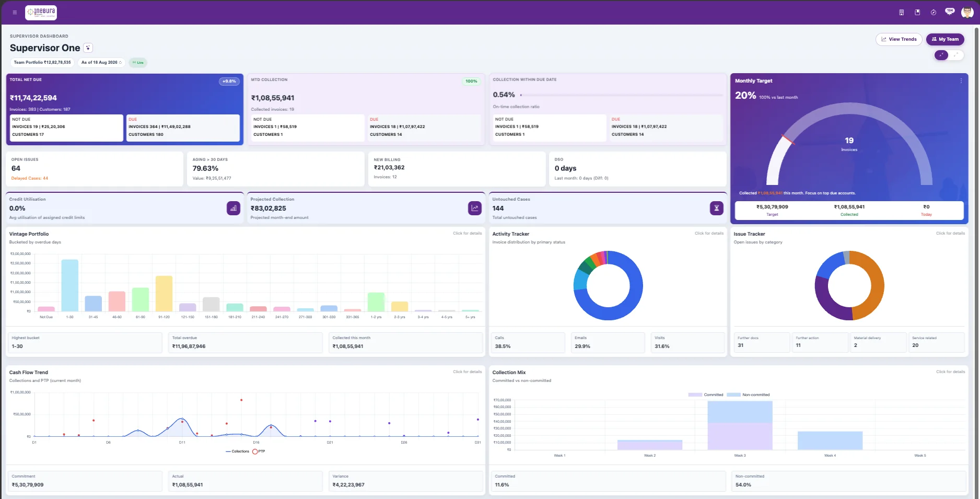Click the Week 3 bar in Collection Mix

click(x=740, y=425)
